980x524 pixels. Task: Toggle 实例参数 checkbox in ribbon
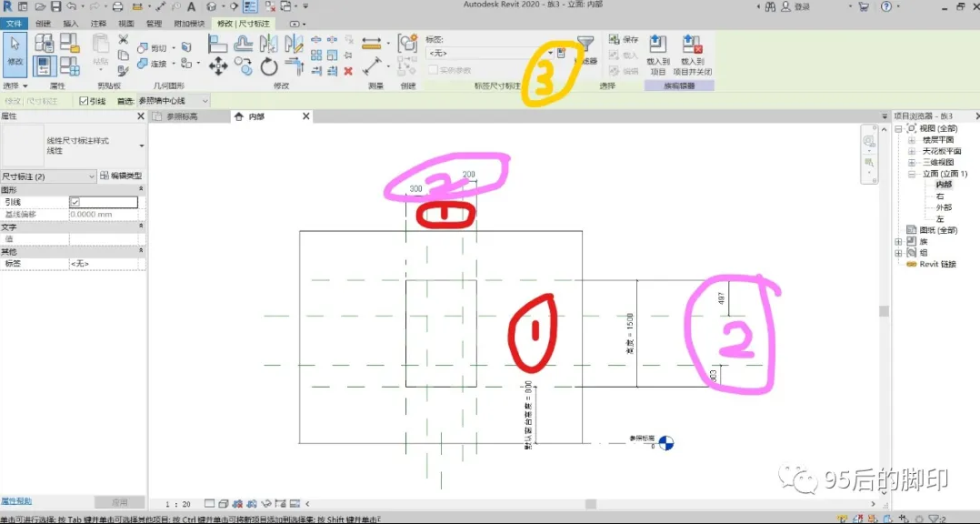[x=433, y=70]
